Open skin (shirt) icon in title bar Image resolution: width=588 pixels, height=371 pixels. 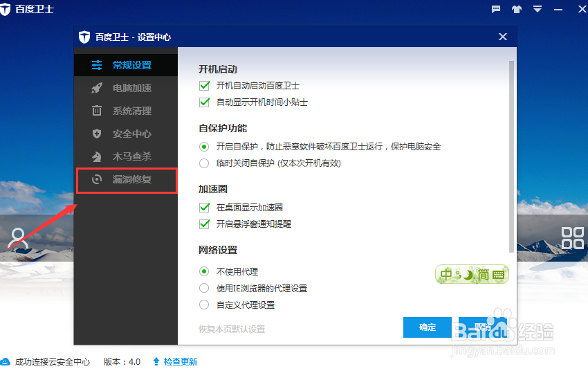click(x=517, y=9)
